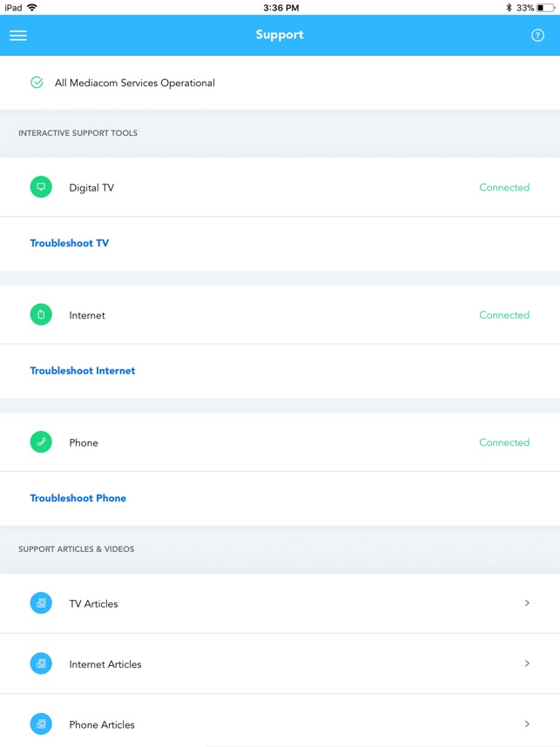Click the Troubleshoot Phone link

78,498
